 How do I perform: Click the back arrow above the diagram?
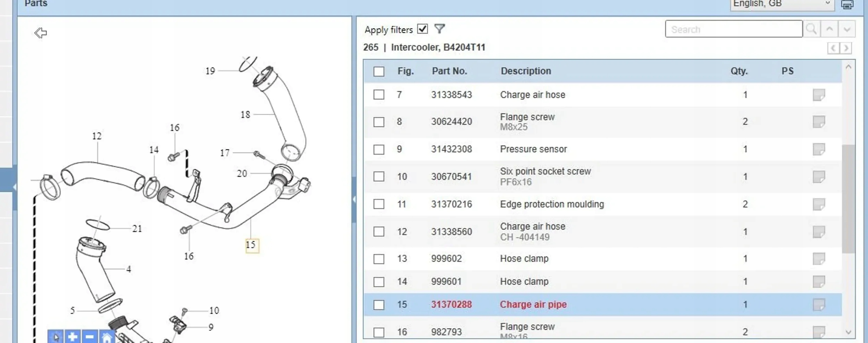point(41,33)
